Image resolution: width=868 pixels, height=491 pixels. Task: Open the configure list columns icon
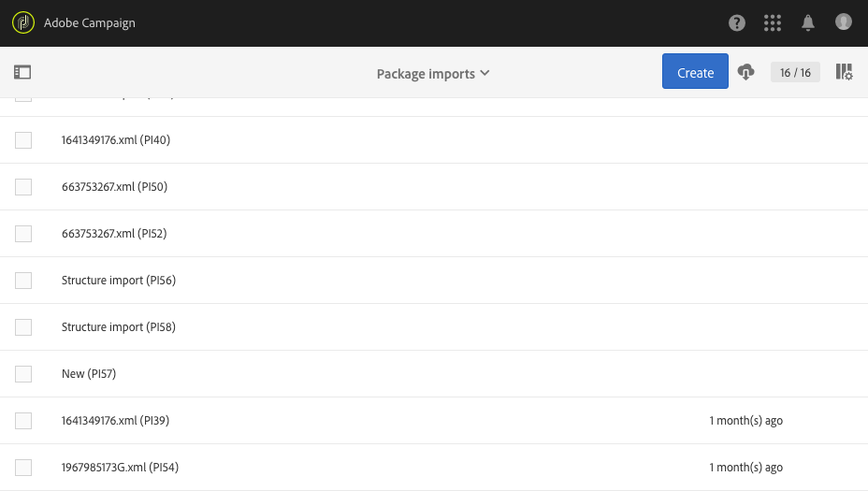click(x=844, y=72)
